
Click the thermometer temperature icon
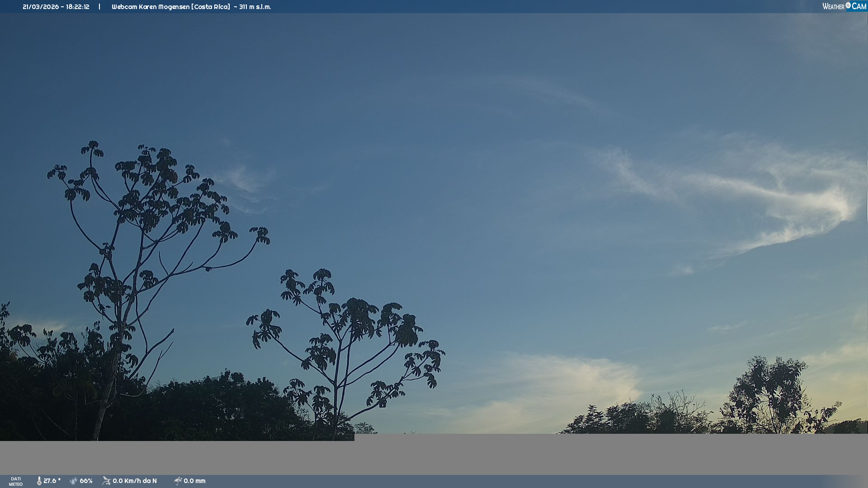[x=39, y=481]
